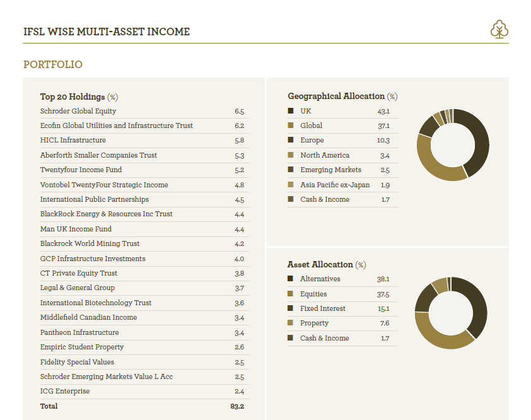Select Fidelity Special Values holding
Viewport: 531px width, 420px height.
(144, 362)
